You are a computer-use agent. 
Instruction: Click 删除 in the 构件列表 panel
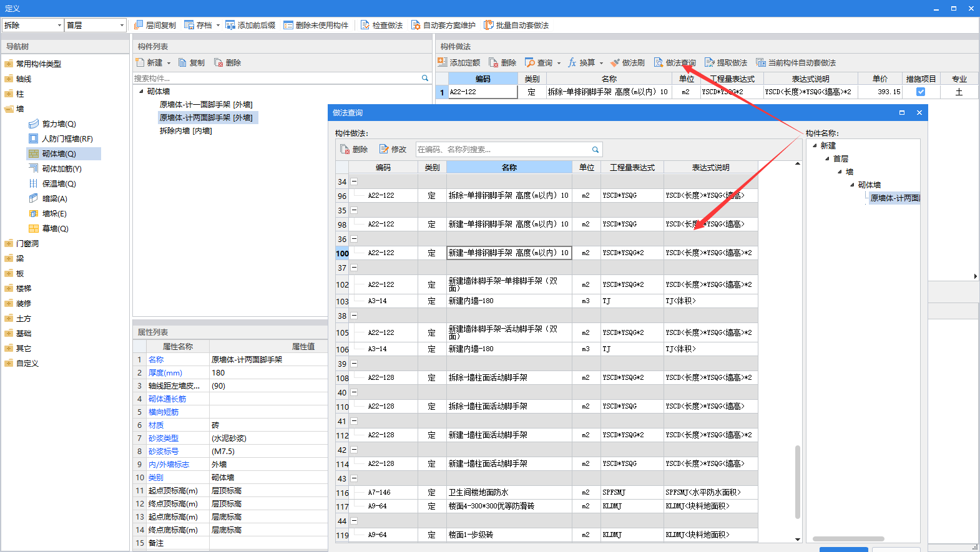pos(228,62)
